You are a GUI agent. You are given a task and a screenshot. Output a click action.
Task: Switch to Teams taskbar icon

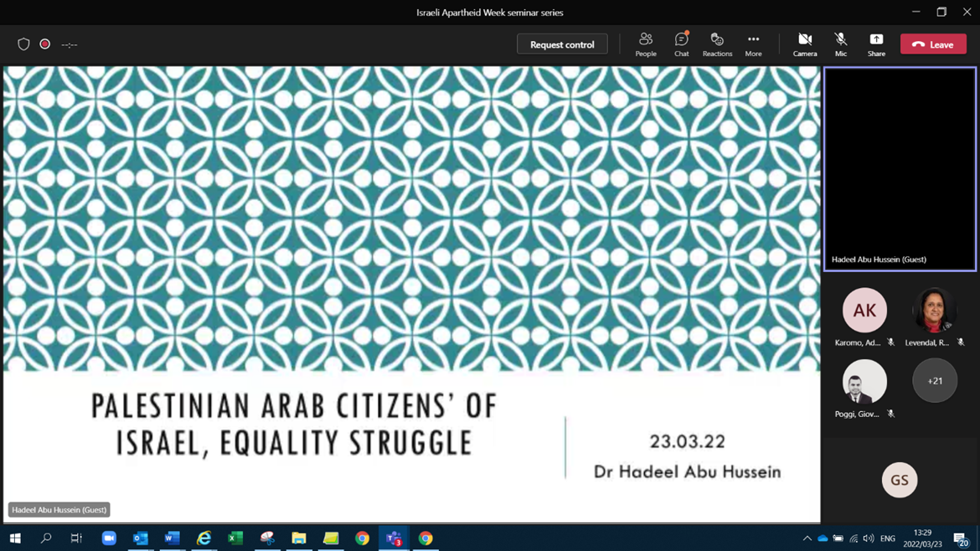pyautogui.click(x=394, y=538)
